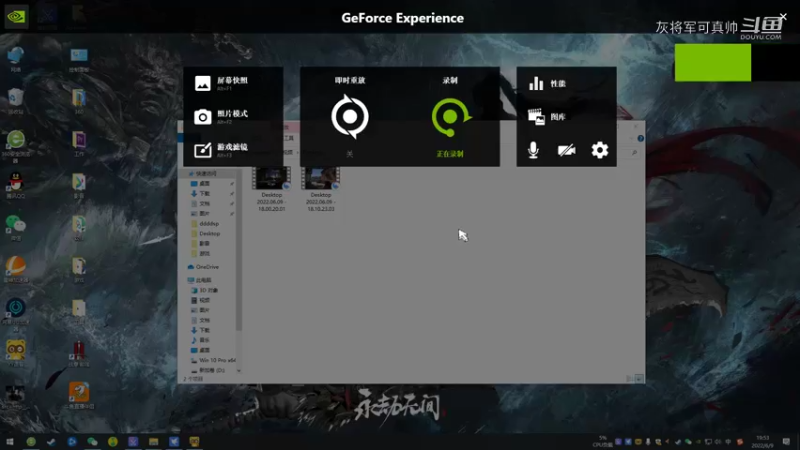
Task: Click the 即时重放 instant replay circular icon
Action: click(x=349, y=116)
